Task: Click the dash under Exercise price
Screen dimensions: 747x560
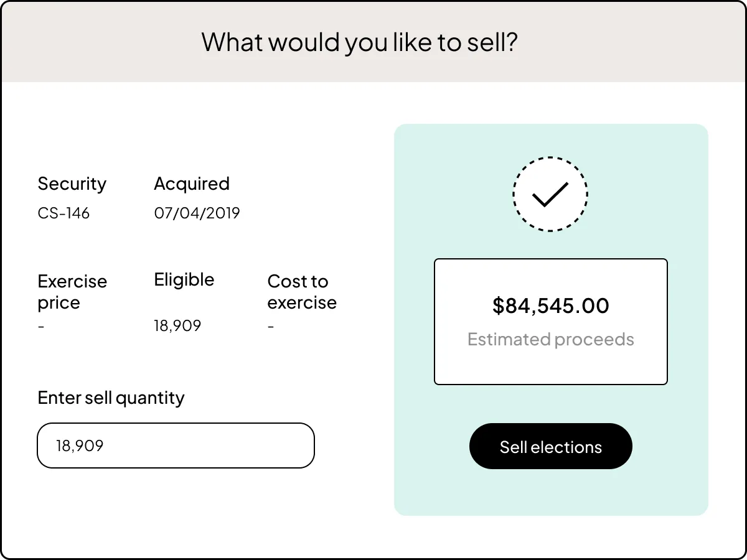Action: coord(41,325)
